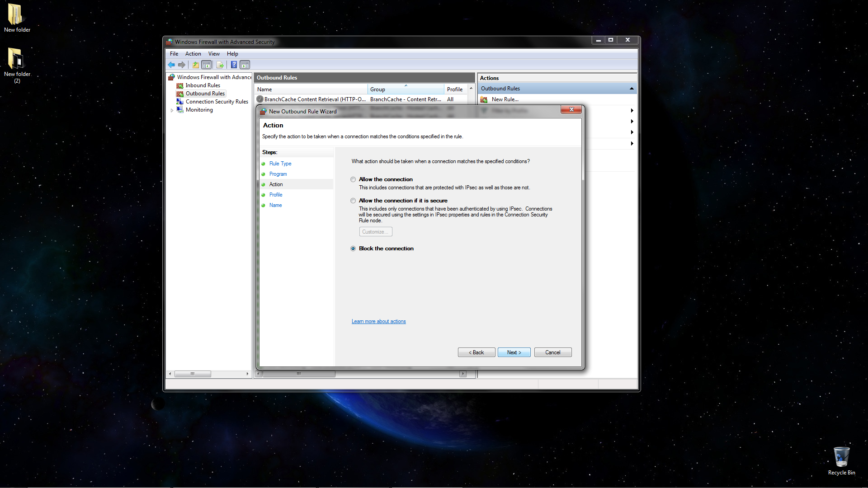Image resolution: width=868 pixels, height=488 pixels.
Task: Open Learn more about actions link
Action: [x=378, y=321]
